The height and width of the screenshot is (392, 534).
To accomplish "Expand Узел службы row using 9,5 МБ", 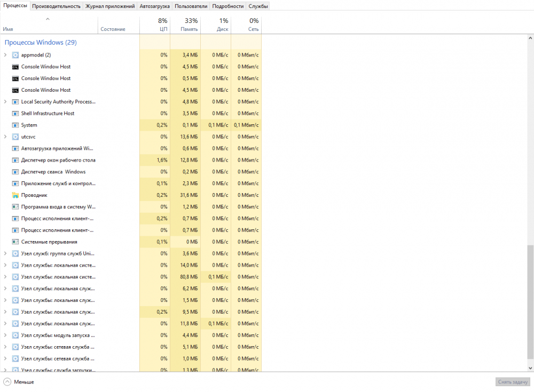I will click(x=5, y=312).
